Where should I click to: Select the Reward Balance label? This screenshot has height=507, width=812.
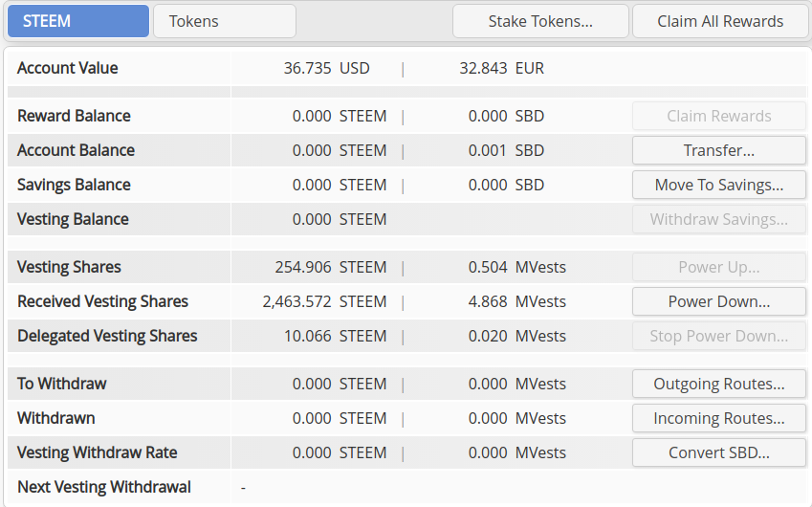[x=74, y=116]
